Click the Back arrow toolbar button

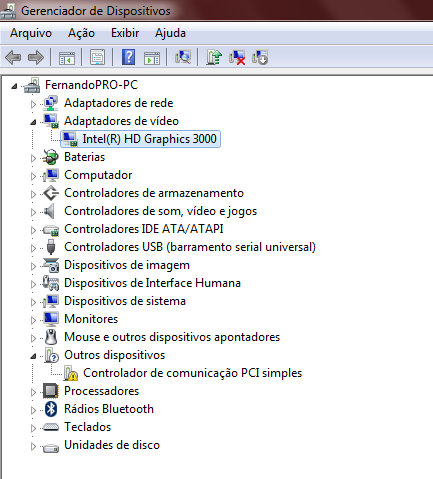13,57
